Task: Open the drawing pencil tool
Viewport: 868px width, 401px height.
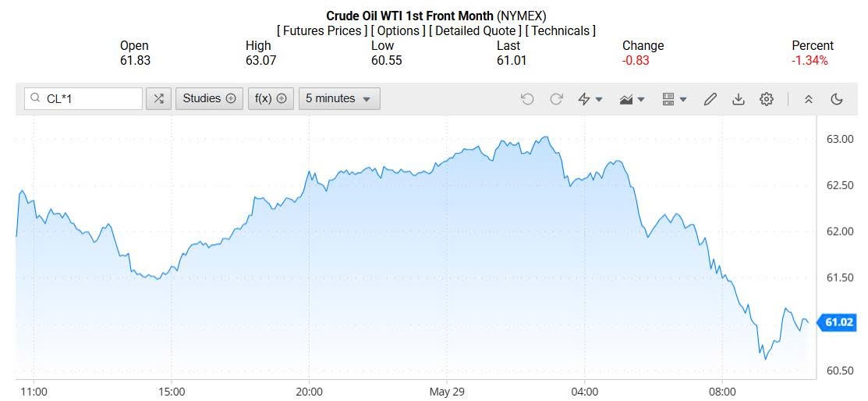Action: (710, 99)
